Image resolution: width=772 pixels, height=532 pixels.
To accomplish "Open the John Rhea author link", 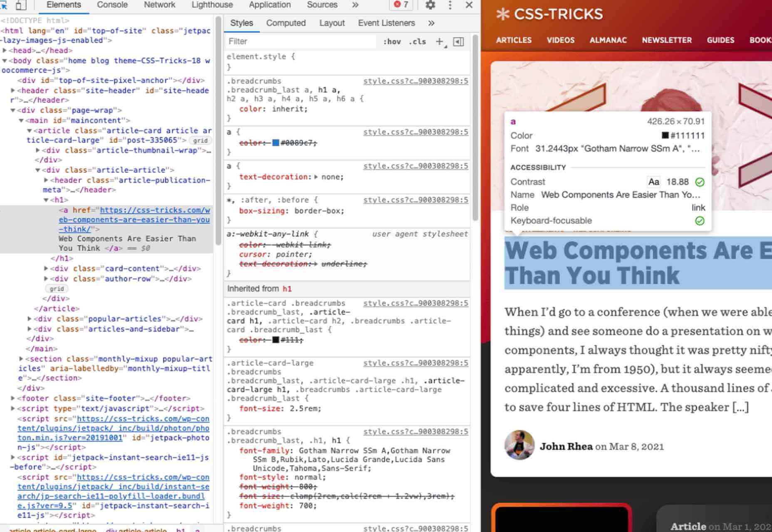I will point(566,446).
